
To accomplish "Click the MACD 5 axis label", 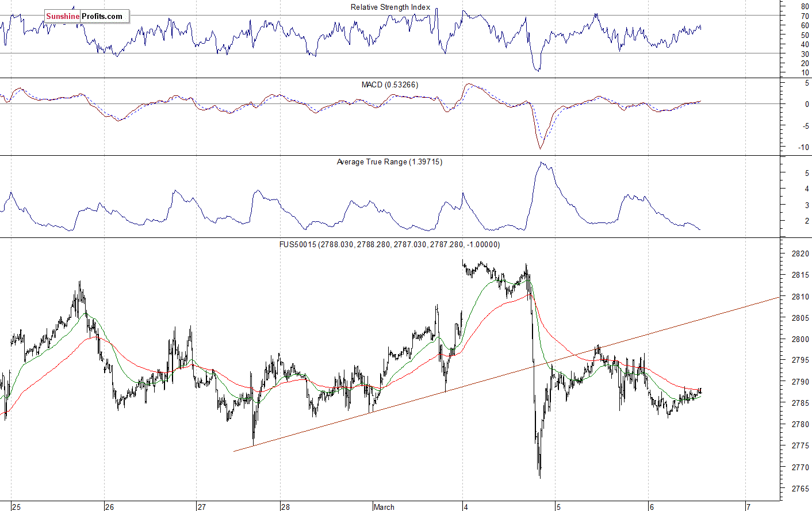I will click(807, 83).
